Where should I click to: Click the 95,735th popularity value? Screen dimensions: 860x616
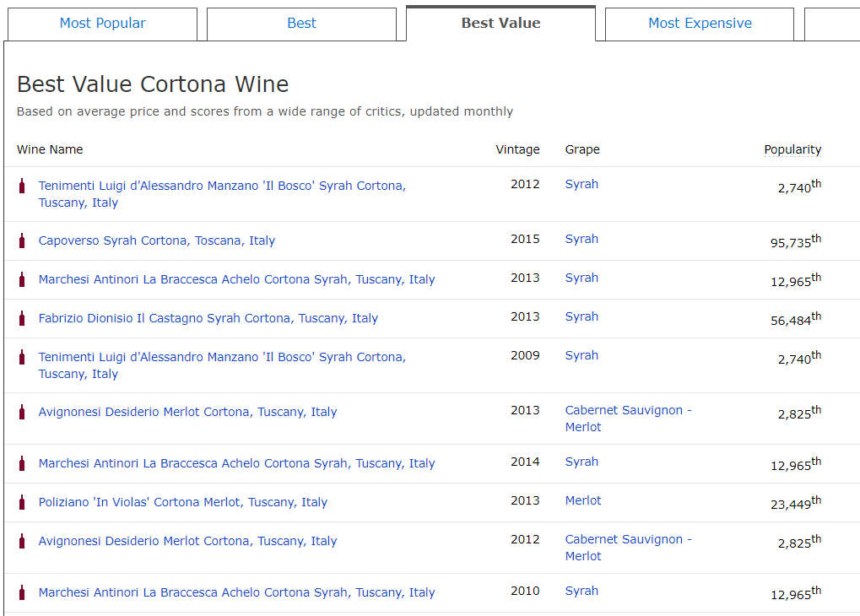[x=796, y=240]
